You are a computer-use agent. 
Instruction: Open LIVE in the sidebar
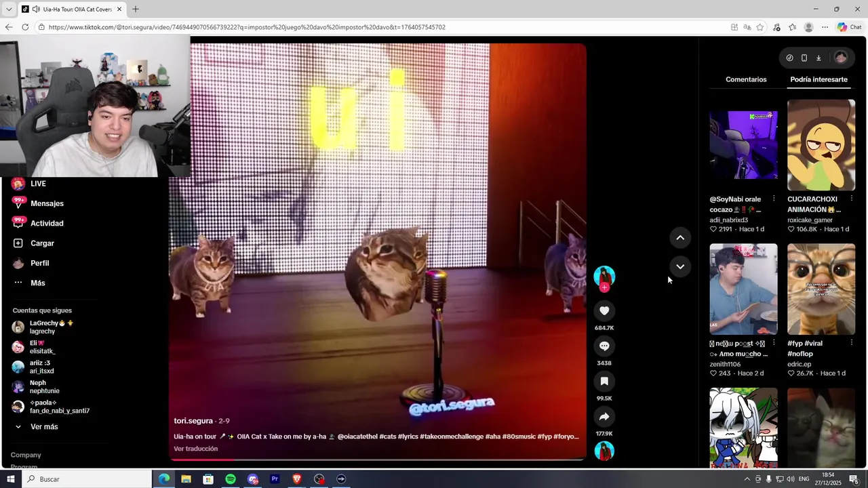click(x=38, y=184)
